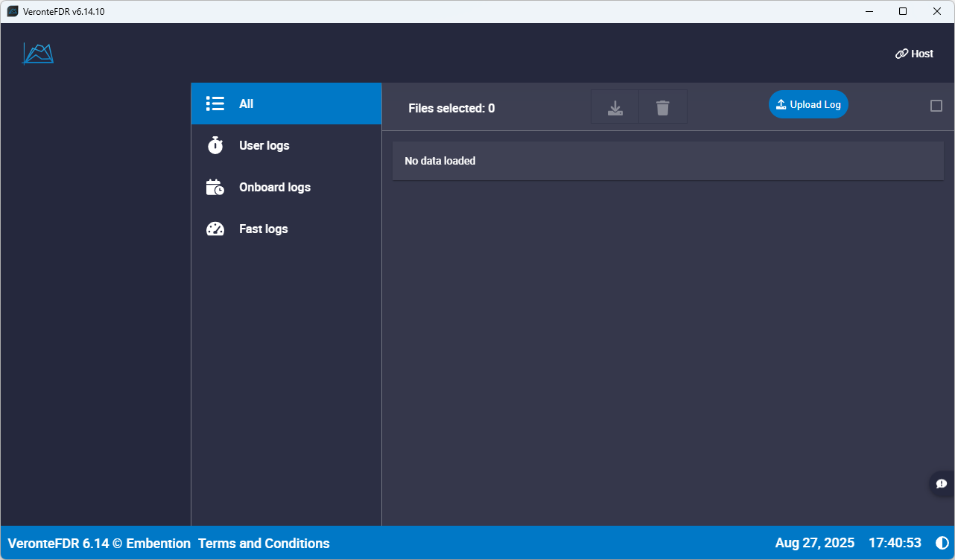Click the speedometer icon for Fast logs
This screenshot has width=955, height=560.
(x=215, y=229)
